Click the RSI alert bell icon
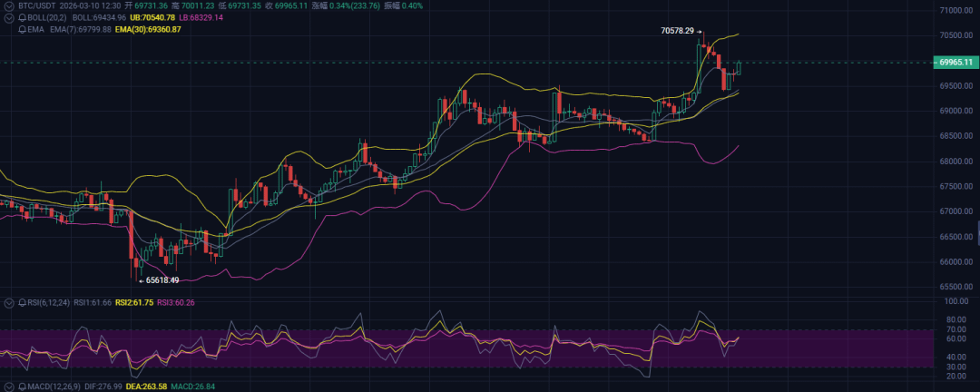980x392 pixels. click(23, 302)
